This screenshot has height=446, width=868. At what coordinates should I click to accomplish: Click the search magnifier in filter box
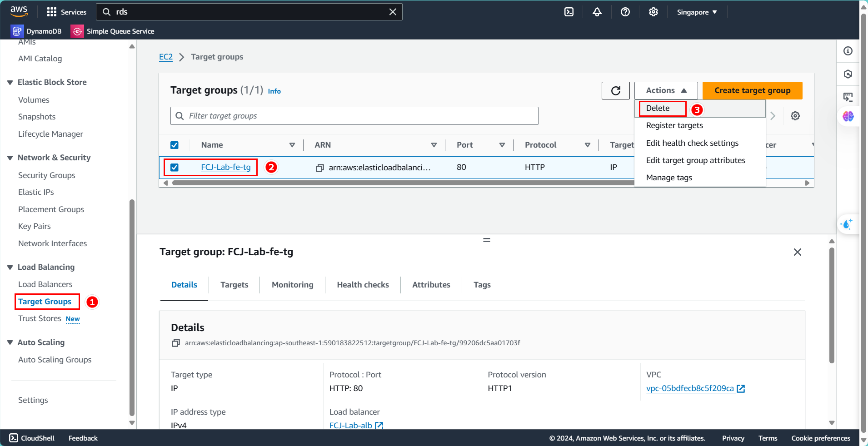point(180,116)
